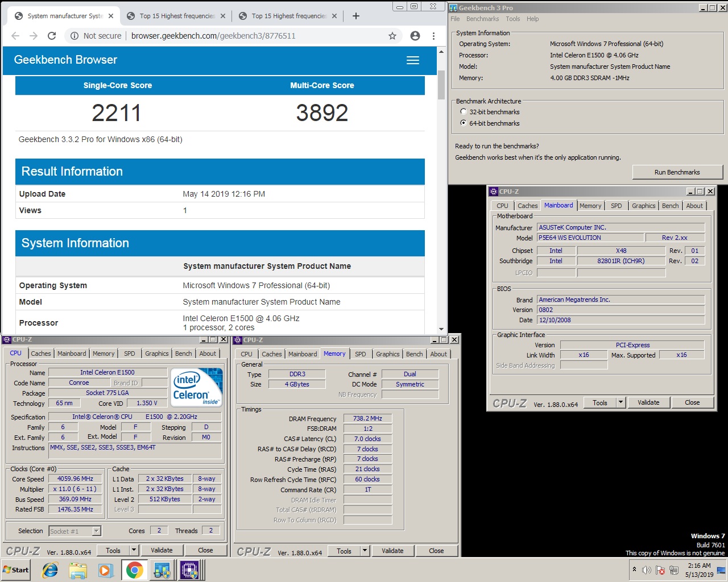
Task: Click the Chrome address bar URL
Action: point(213,36)
